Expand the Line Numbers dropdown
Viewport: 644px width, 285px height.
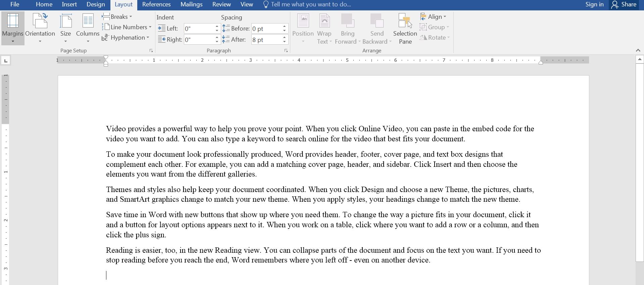(x=150, y=27)
